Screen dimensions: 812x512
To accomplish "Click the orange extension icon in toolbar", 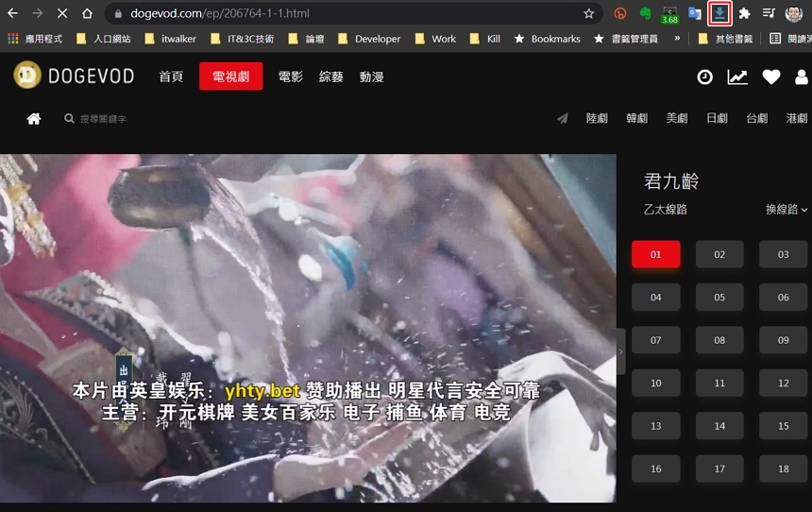I will point(620,13).
